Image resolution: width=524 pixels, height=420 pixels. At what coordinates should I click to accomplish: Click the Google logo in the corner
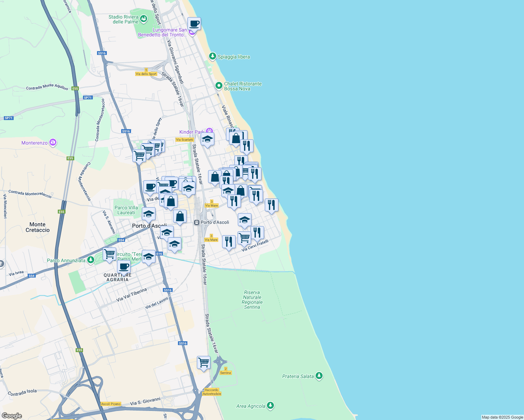(12, 415)
